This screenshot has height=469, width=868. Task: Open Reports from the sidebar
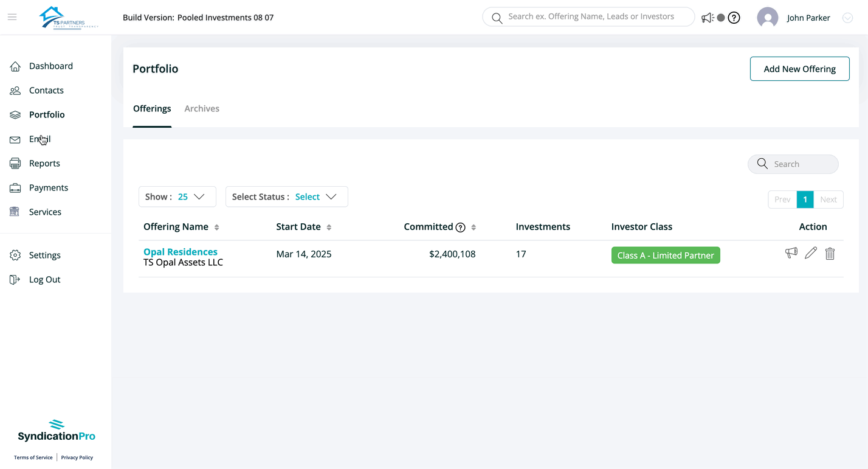point(44,163)
